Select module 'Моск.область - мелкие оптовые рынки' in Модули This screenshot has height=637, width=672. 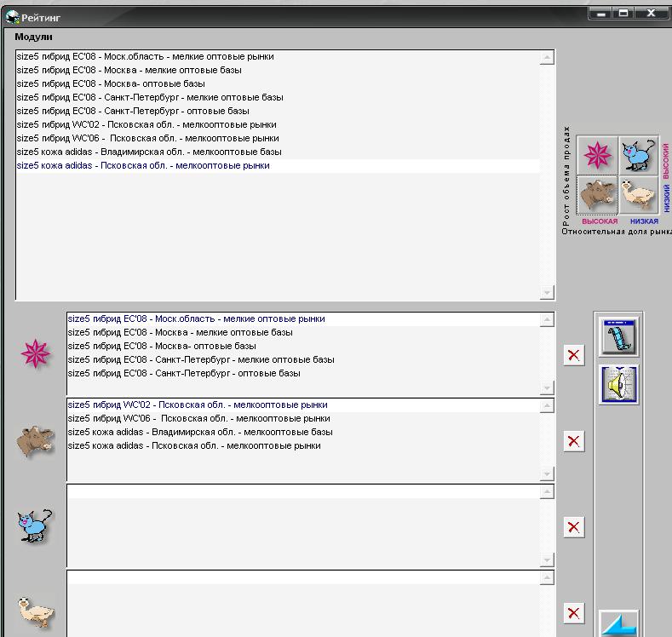(278, 56)
